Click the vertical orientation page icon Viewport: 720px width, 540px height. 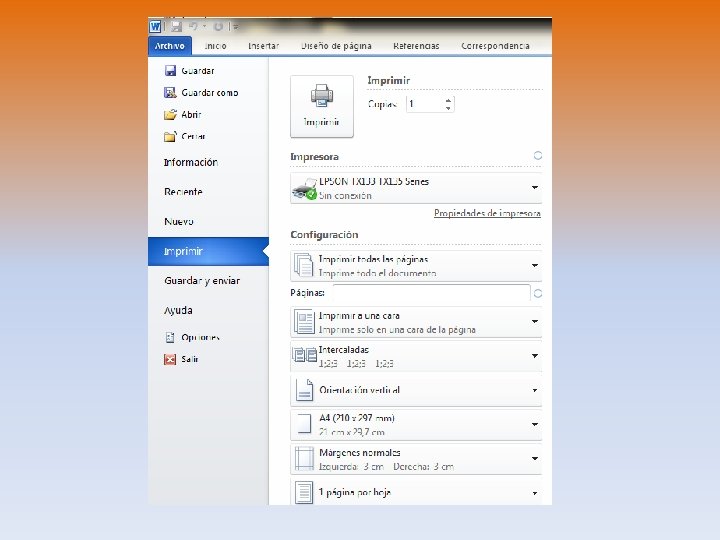(304, 390)
